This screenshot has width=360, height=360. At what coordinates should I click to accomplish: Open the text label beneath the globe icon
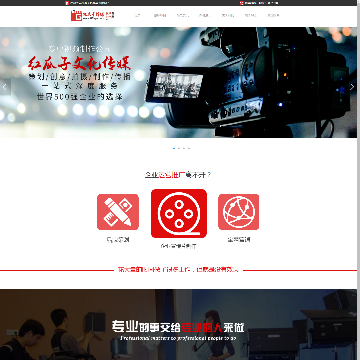tap(239, 240)
